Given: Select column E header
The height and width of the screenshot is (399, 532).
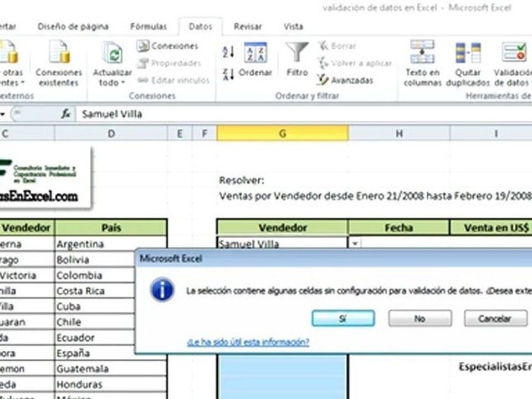Looking at the screenshot, I should (x=180, y=134).
